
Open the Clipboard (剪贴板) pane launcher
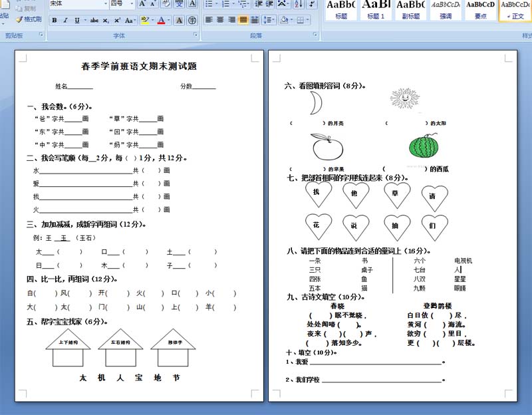click(41, 35)
